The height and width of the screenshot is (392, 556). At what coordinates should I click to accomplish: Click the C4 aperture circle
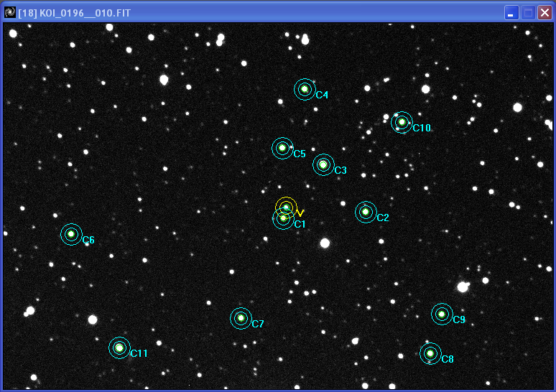(x=305, y=89)
